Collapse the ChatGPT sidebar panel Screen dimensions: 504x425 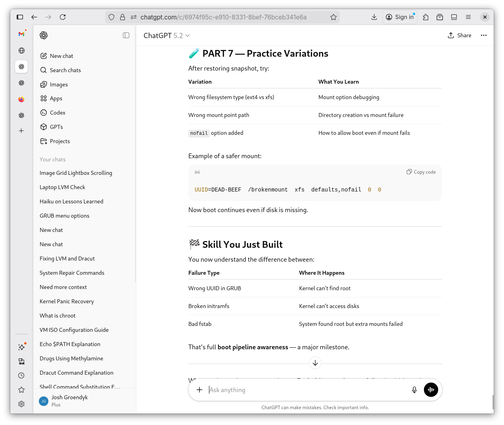point(126,35)
